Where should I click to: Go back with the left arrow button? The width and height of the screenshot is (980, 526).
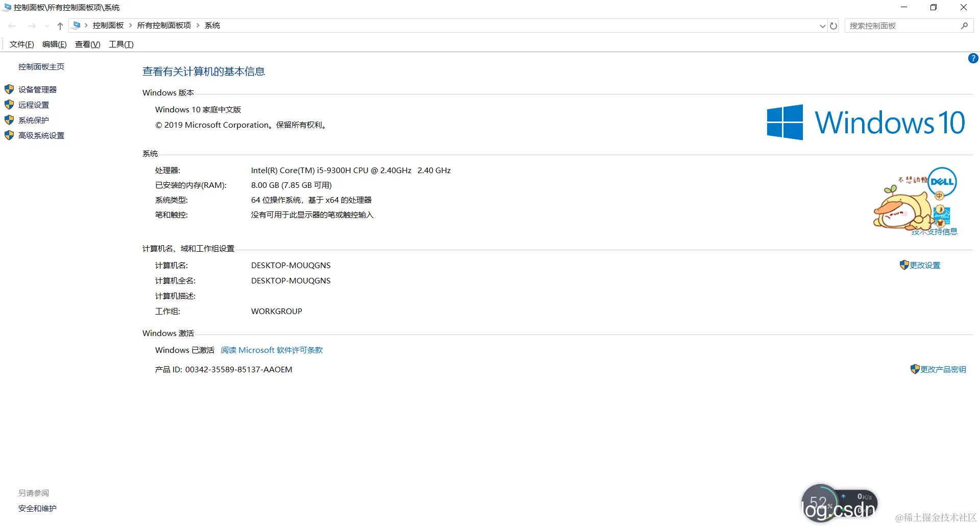tap(12, 26)
